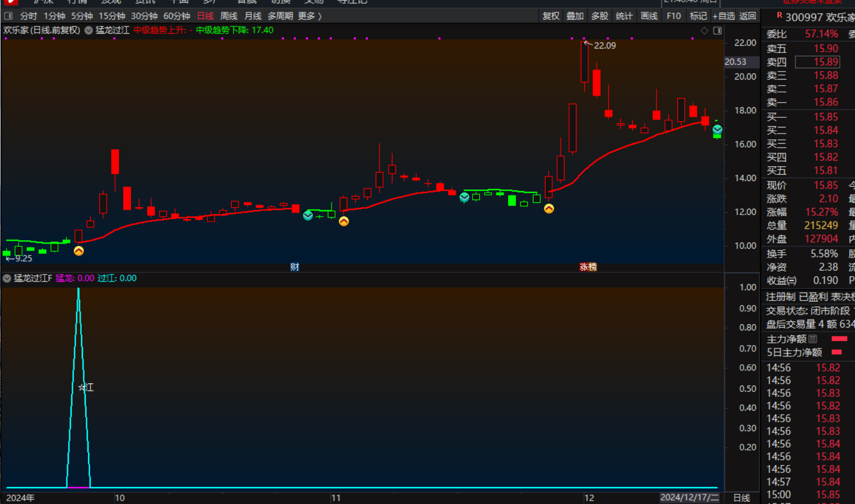Click the 主力净额 detail list icon

[813, 339]
